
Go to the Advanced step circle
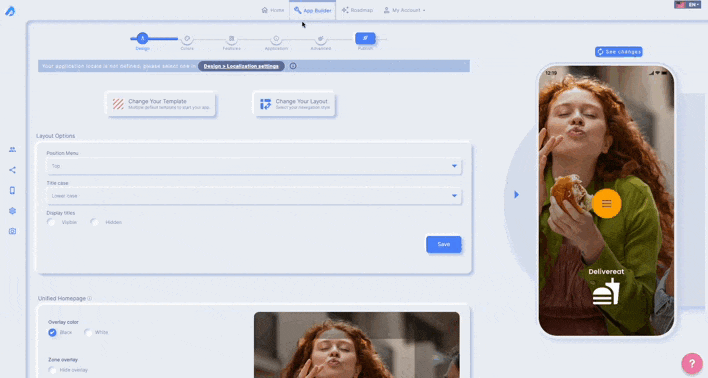(x=321, y=39)
